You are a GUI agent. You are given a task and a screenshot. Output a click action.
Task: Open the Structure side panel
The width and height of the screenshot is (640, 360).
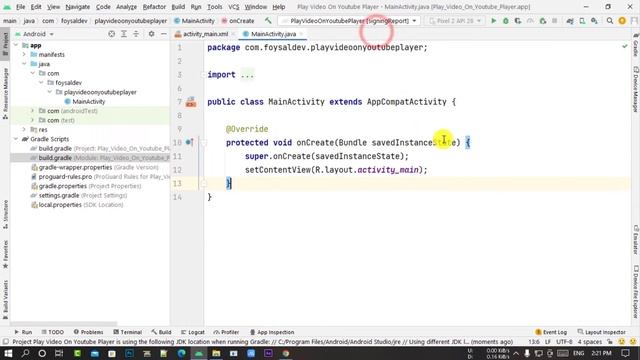(5, 214)
